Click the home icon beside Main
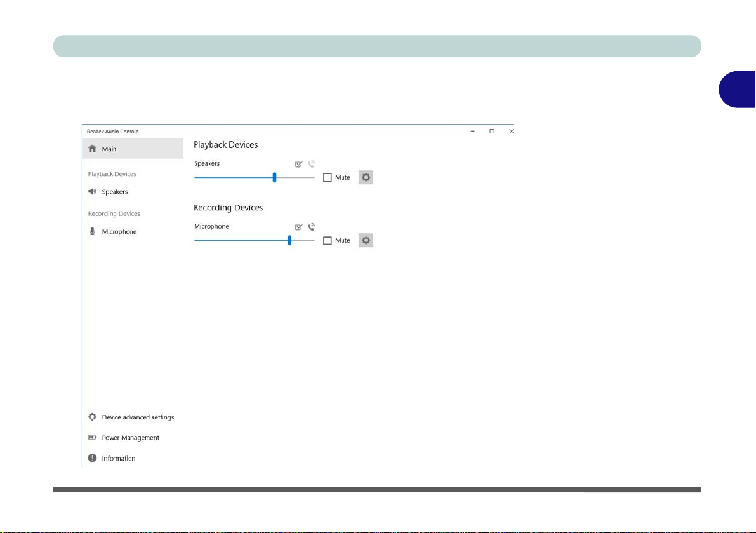The width and height of the screenshot is (756, 533). click(92, 149)
